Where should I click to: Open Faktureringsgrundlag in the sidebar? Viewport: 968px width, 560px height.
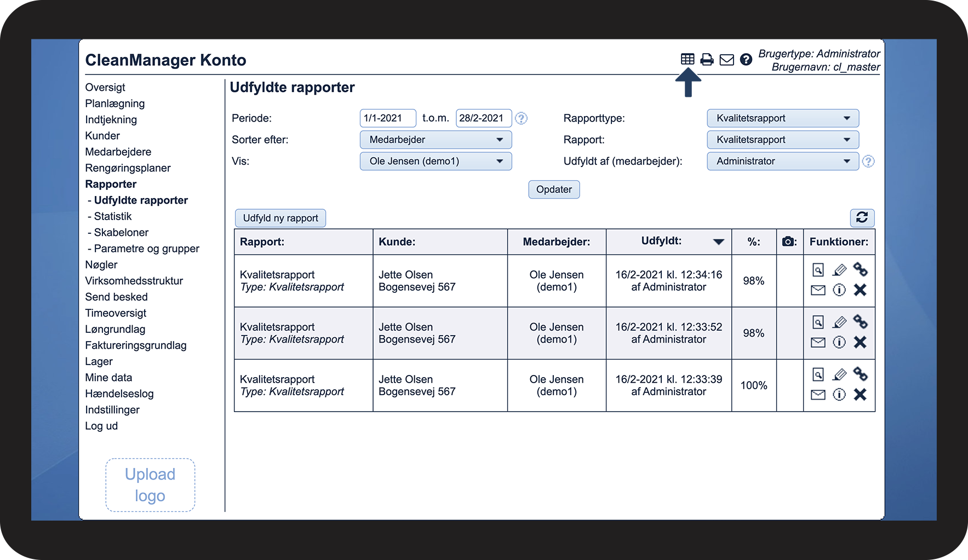[x=136, y=346]
